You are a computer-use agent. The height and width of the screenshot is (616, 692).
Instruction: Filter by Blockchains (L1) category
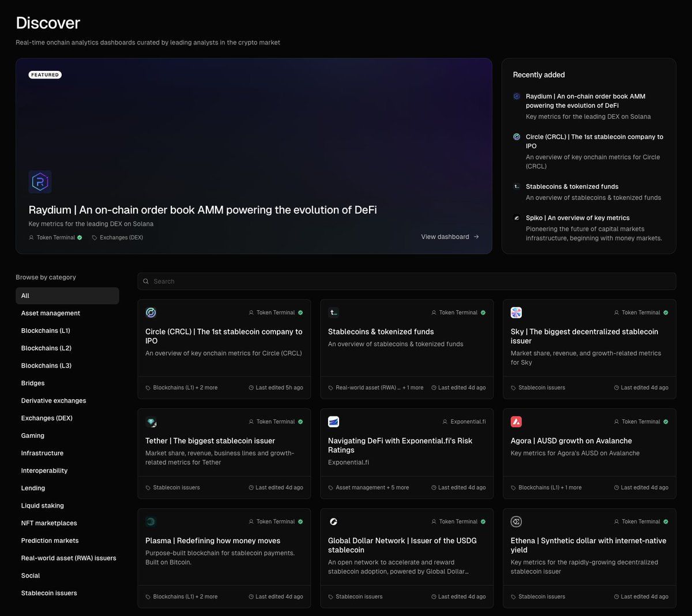click(67, 330)
